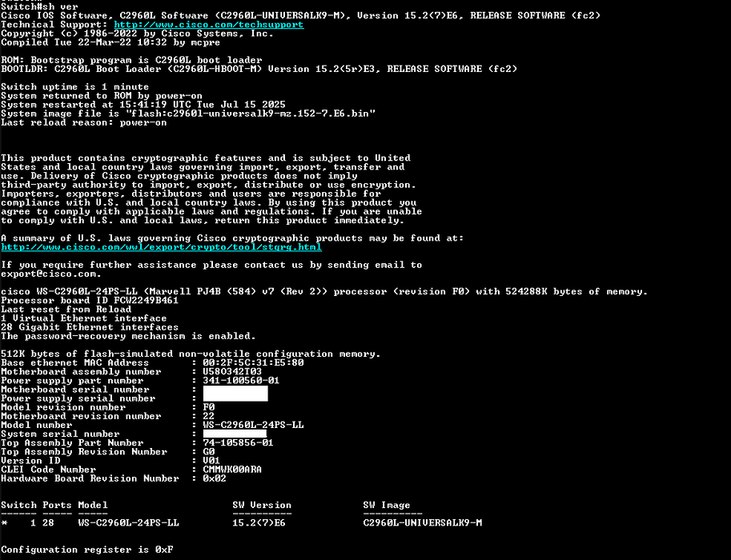Click the 'Motherboard serial number' label

click(x=75, y=390)
